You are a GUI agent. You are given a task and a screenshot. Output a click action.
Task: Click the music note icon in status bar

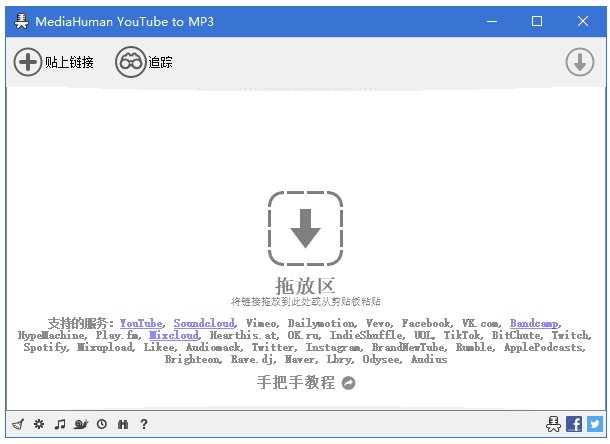(x=59, y=424)
